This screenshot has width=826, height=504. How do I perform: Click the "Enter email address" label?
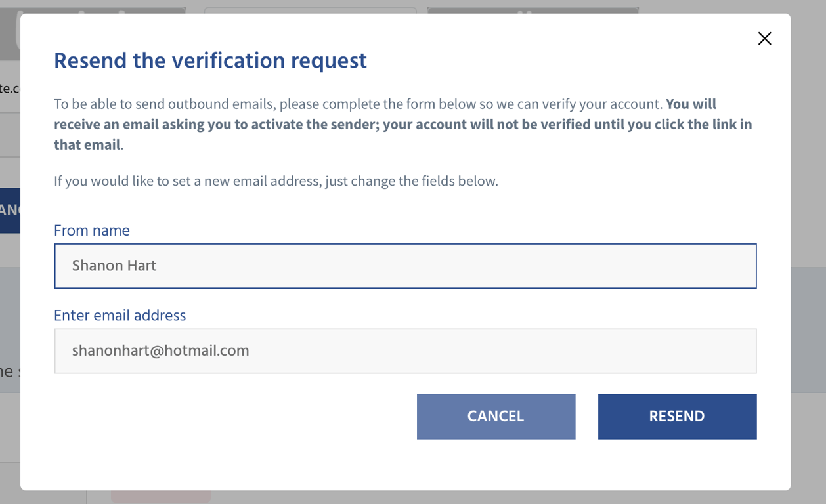click(120, 315)
